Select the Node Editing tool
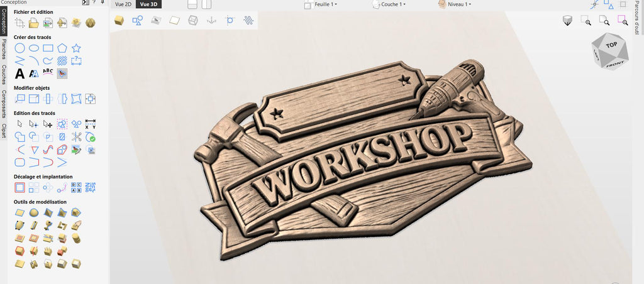Screen dimensions: 644x284 tap(34, 124)
